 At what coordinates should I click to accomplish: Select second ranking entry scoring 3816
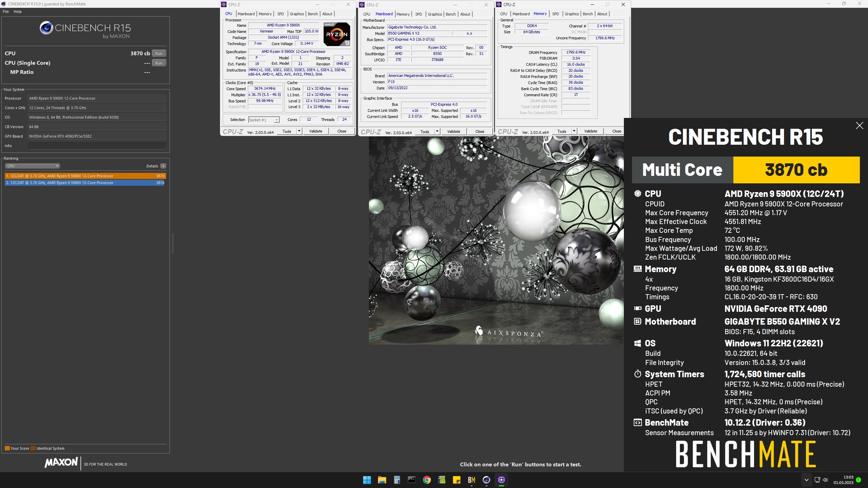coord(85,183)
